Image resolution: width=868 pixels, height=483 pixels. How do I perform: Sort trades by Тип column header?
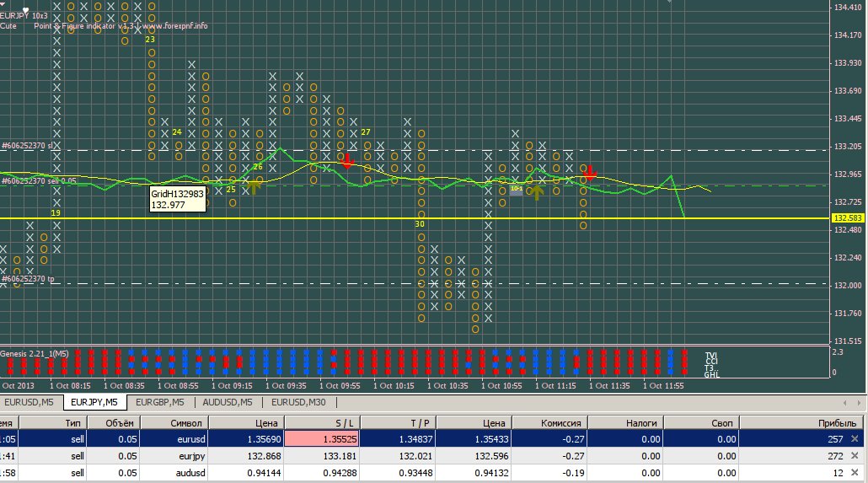52,422
